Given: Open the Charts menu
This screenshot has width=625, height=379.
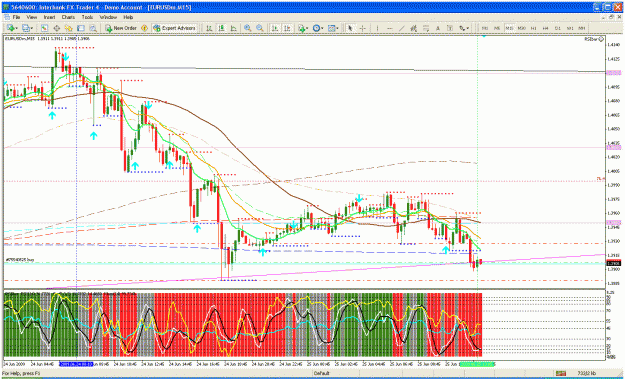Looking at the screenshot, I should point(68,18).
